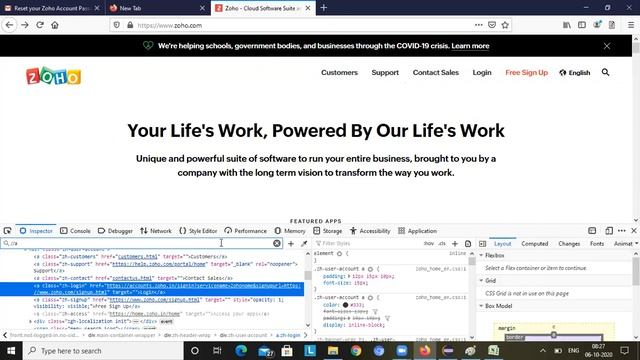Collapse the Grid section
The image size is (640, 360).
click(481, 281)
